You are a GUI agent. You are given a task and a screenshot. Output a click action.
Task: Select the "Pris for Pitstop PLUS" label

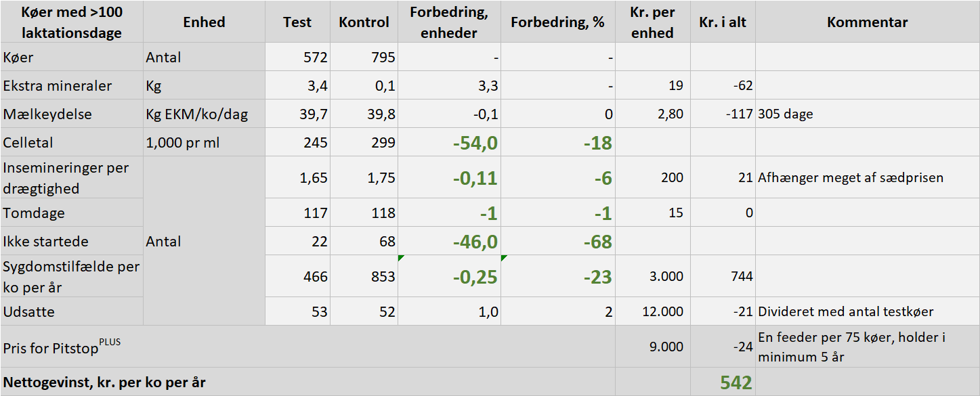(62, 345)
